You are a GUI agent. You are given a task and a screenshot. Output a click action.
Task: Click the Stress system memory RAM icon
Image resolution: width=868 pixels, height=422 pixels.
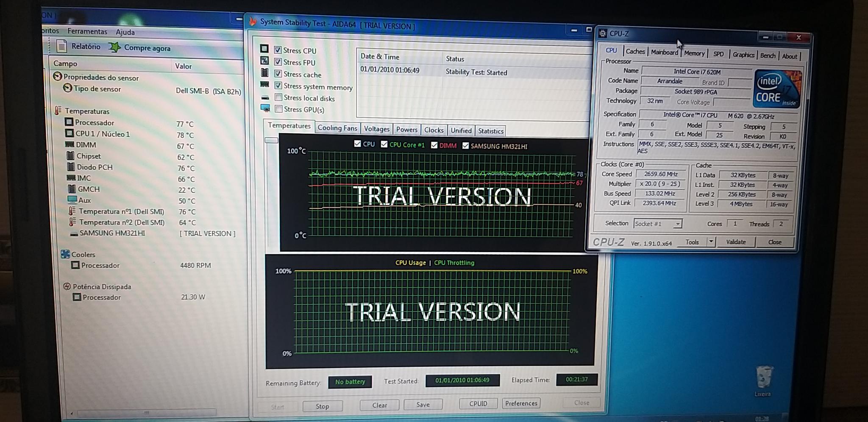click(x=265, y=85)
